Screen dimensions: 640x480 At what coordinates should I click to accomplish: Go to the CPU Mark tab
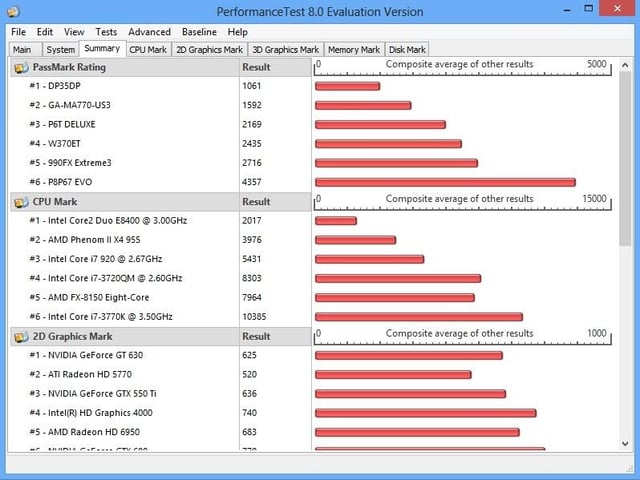click(148, 50)
